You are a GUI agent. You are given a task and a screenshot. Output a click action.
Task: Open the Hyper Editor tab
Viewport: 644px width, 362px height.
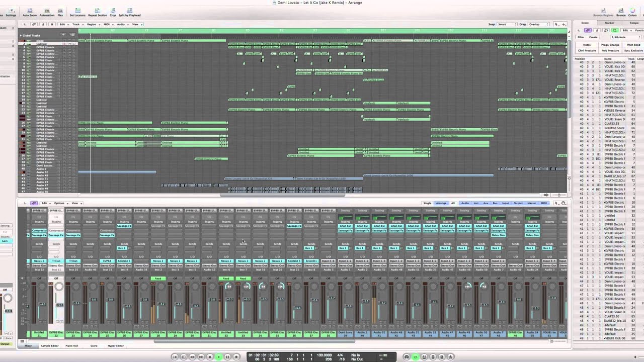coord(116,346)
